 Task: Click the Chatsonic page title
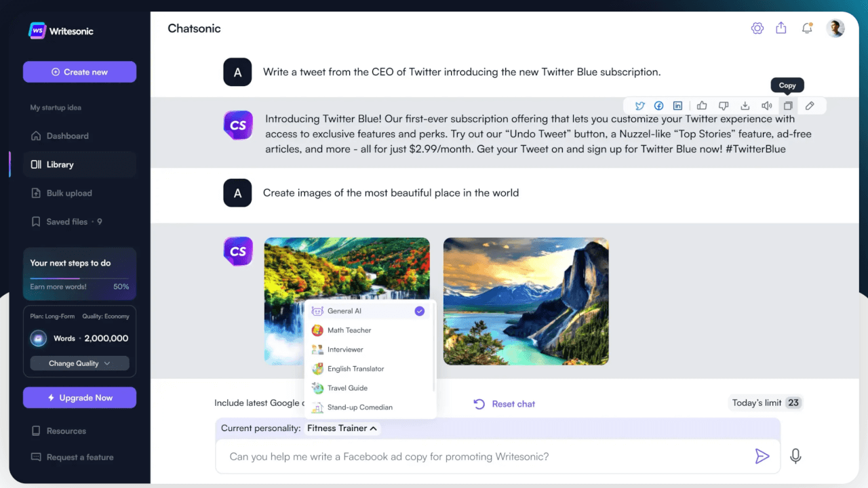pos(194,28)
